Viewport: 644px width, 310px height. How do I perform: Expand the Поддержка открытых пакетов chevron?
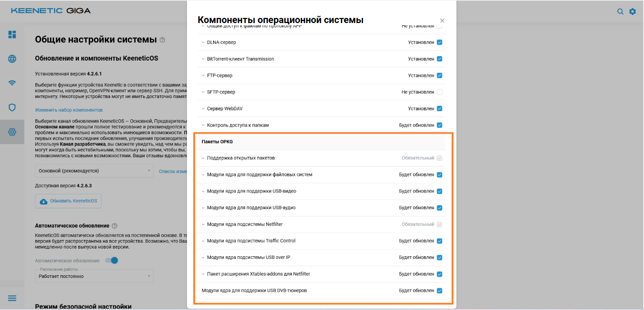point(203,158)
